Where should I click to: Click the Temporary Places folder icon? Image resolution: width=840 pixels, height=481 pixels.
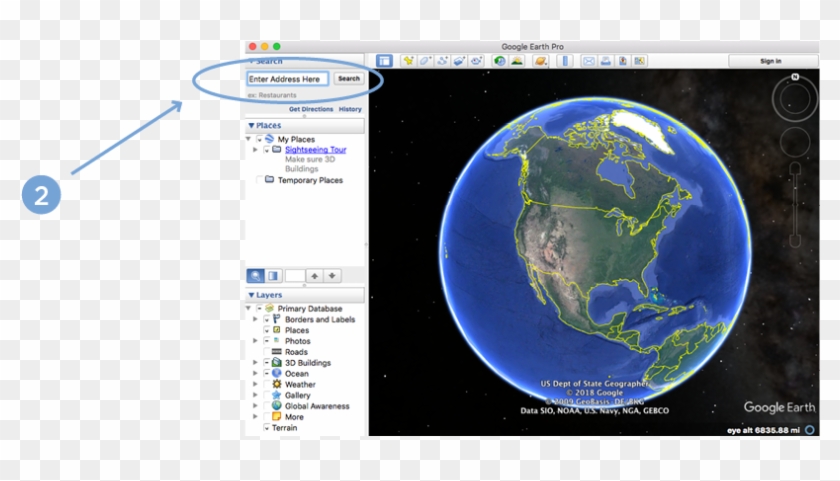pos(269,179)
